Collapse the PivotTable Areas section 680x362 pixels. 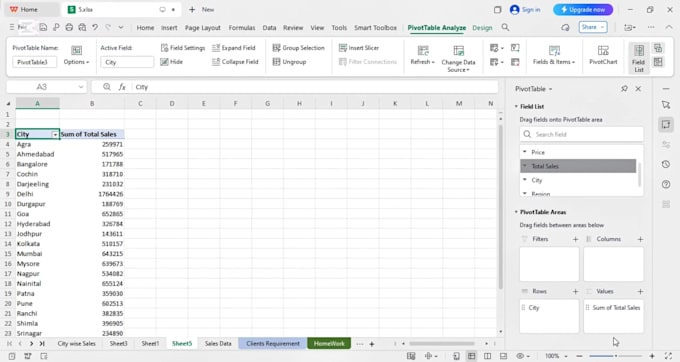pyautogui.click(x=516, y=212)
